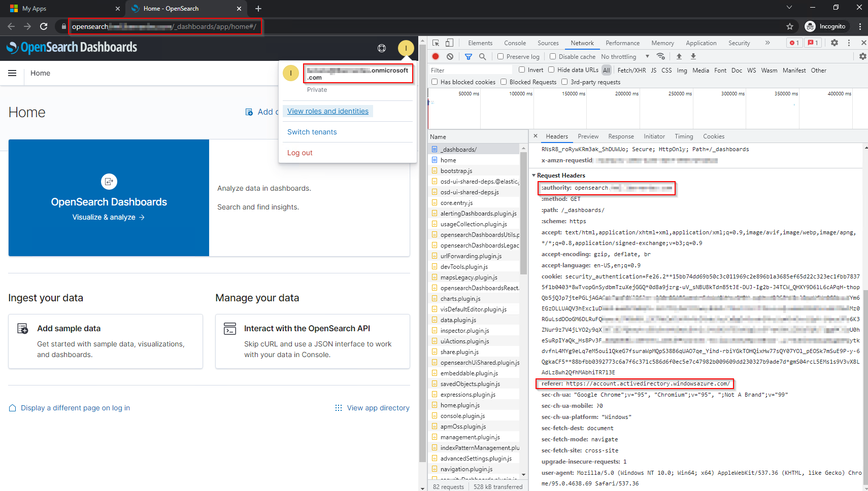Click Visualize & analyze link
Viewport: 868px width, 491px height.
point(109,217)
